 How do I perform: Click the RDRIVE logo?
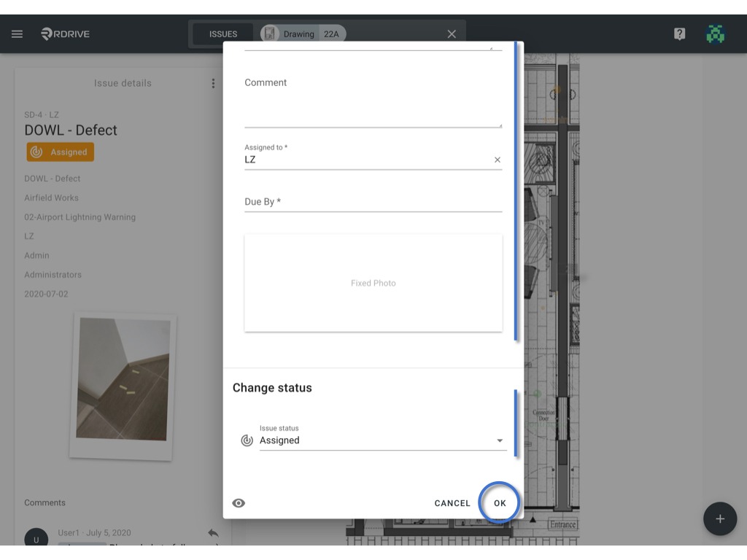pyautogui.click(x=65, y=34)
